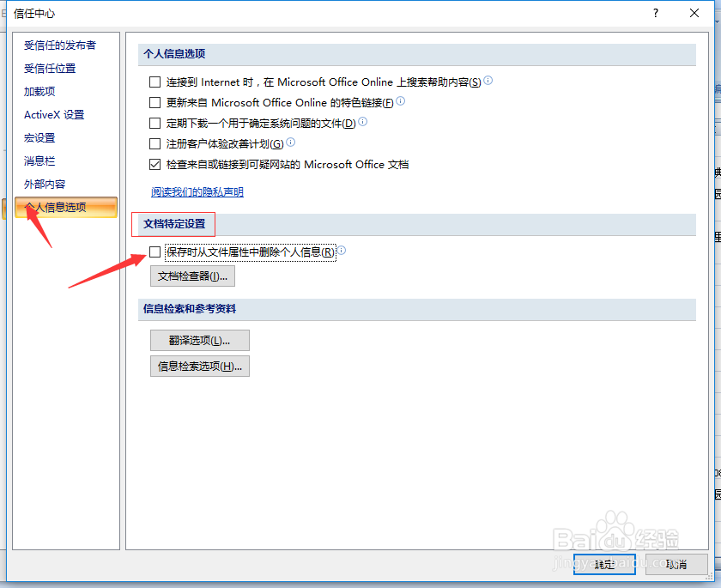The height and width of the screenshot is (588, 721).
Task: Click the help question mark button
Action: tap(656, 14)
